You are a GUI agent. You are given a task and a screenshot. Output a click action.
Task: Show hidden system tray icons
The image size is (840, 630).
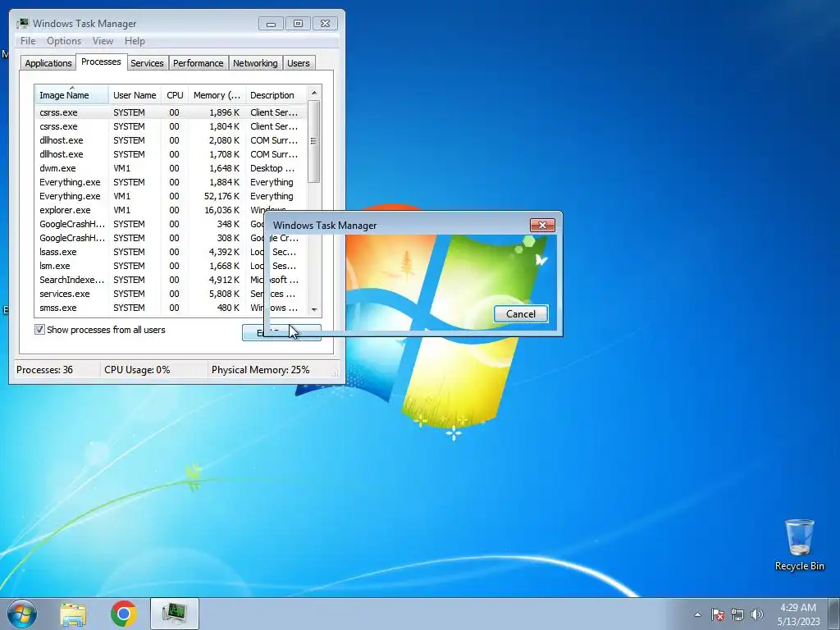(x=697, y=614)
